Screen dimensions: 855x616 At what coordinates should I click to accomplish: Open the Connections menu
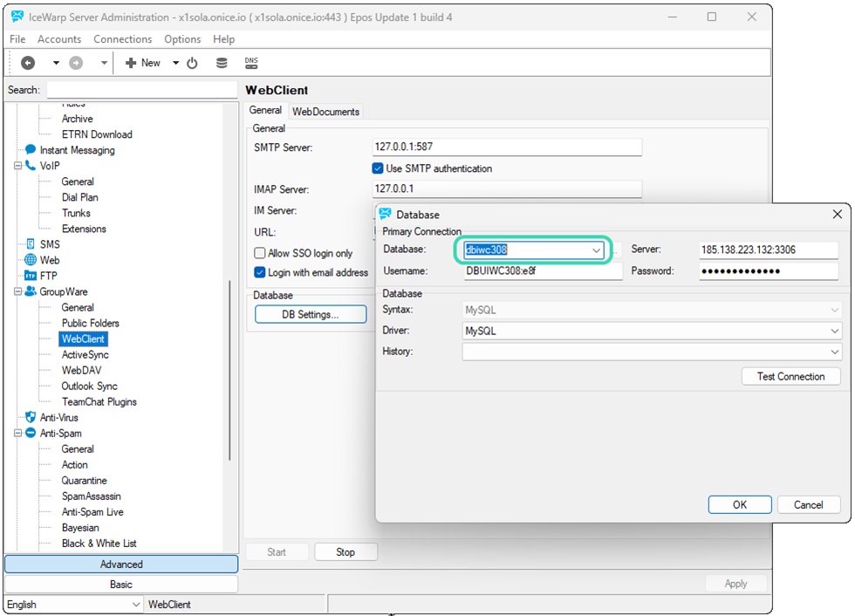123,39
